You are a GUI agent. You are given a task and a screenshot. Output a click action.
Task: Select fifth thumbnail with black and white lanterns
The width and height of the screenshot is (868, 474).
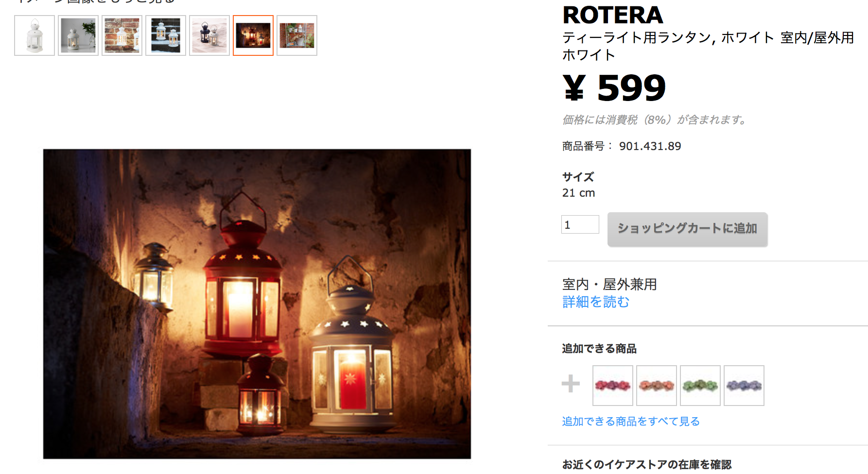pos(209,35)
